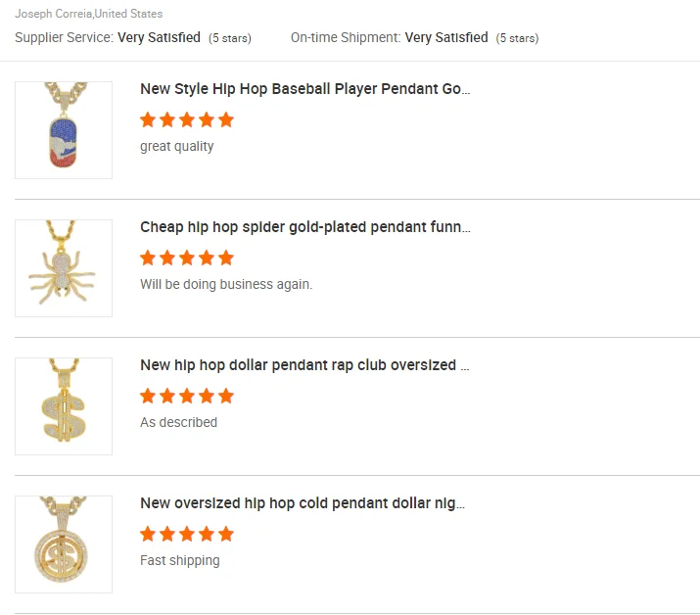This screenshot has width=700, height=615.
Task: Click the Cheap hip hop spider pendant title
Action: 304,227
